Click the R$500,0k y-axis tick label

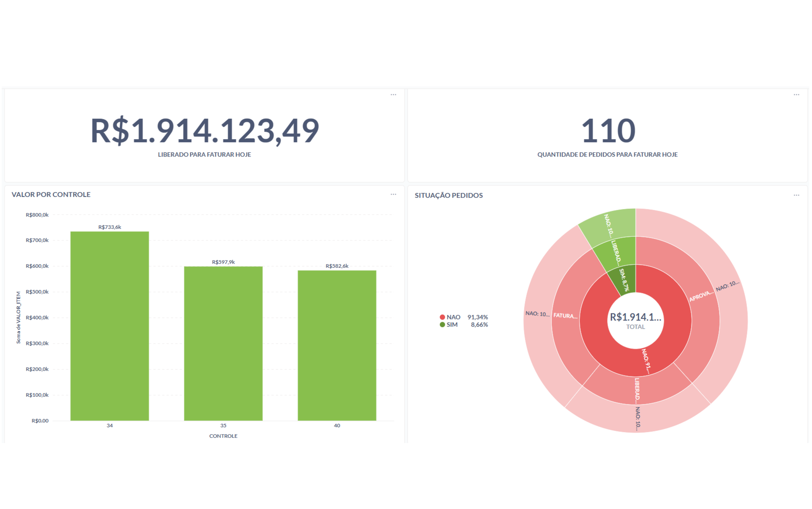point(37,292)
